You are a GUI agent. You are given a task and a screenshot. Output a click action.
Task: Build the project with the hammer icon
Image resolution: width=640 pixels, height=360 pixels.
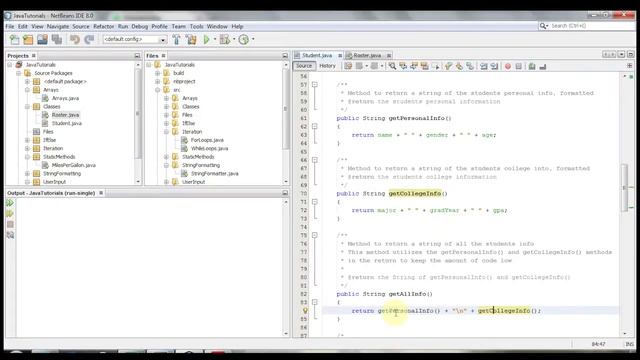tap(176, 40)
